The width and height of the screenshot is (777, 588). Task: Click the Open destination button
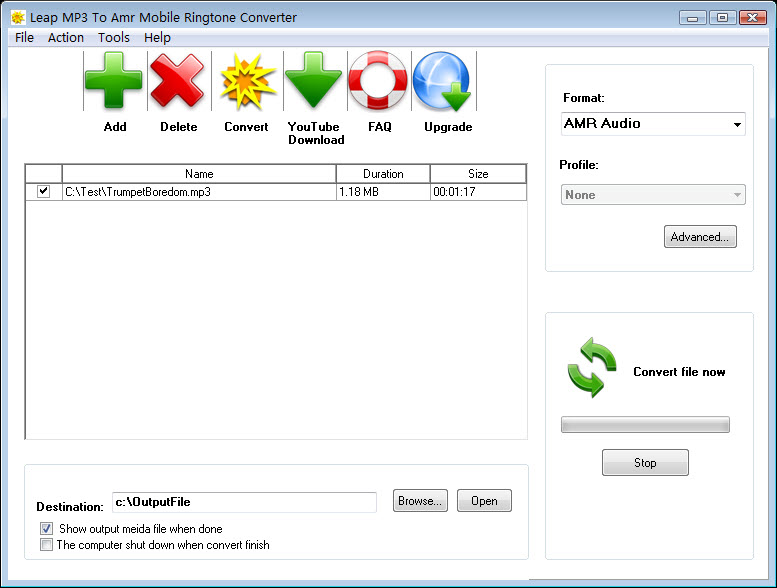tap(484, 501)
